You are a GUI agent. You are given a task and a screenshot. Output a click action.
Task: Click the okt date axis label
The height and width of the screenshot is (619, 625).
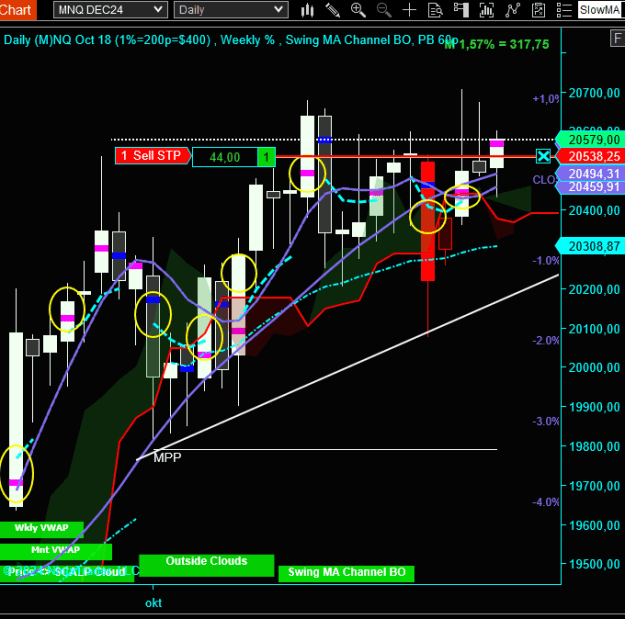153,603
